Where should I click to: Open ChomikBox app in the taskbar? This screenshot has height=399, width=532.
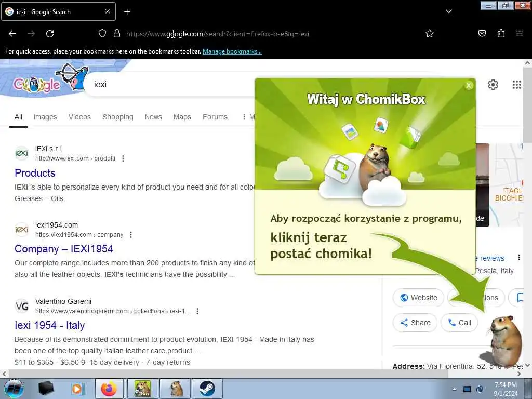(142, 389)
